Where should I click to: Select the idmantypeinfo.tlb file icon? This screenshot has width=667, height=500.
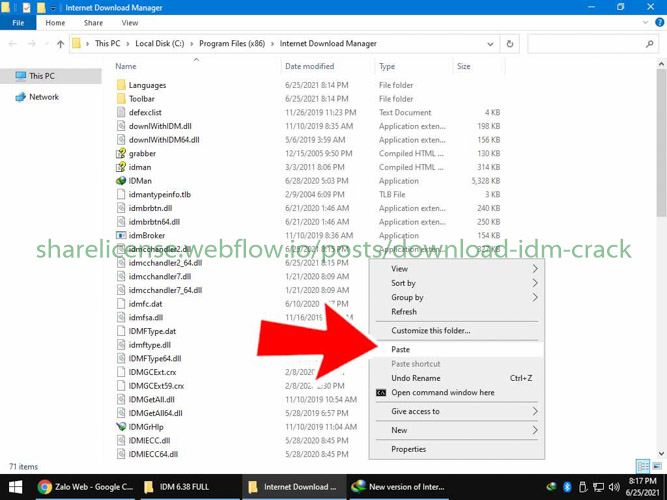121,194
